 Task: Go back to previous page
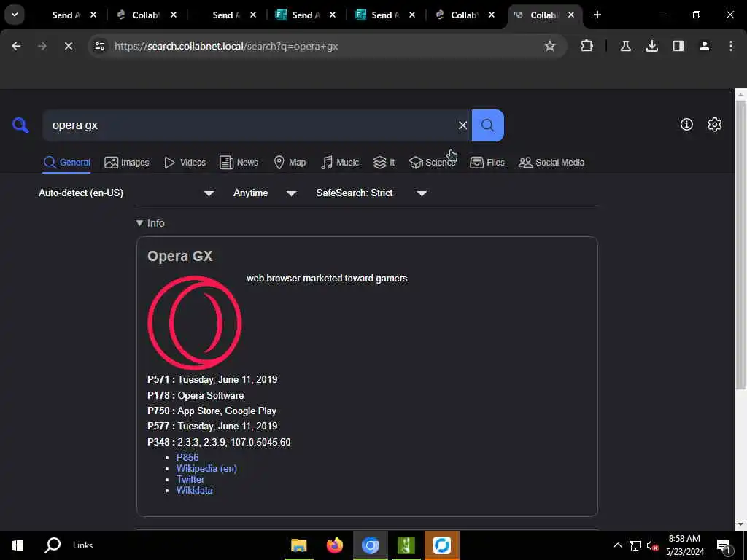[x=16, y=46]
